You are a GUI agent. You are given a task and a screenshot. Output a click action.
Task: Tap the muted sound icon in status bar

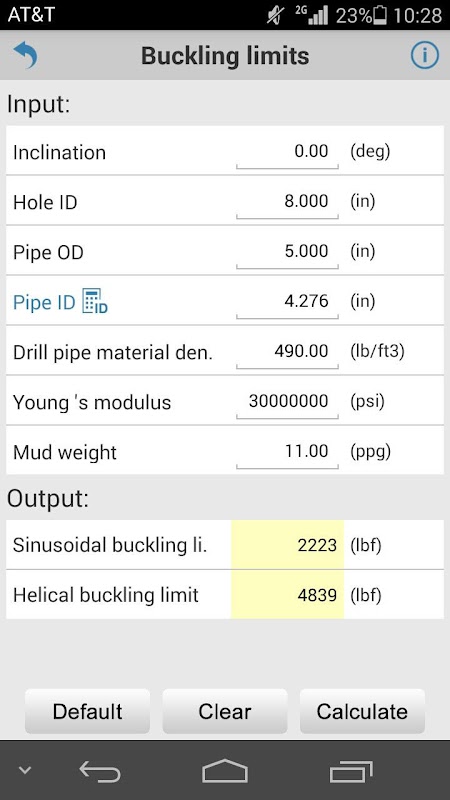[x=277, y=15]
